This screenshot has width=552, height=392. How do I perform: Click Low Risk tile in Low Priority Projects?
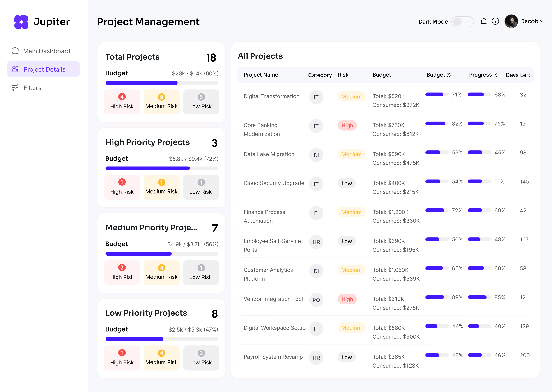[x=201, y=358]
